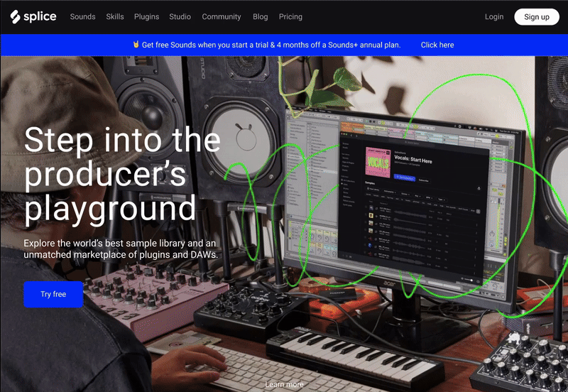
Task: Click the rock-hand emoji in the promo banner
Action: coord(136,45)
